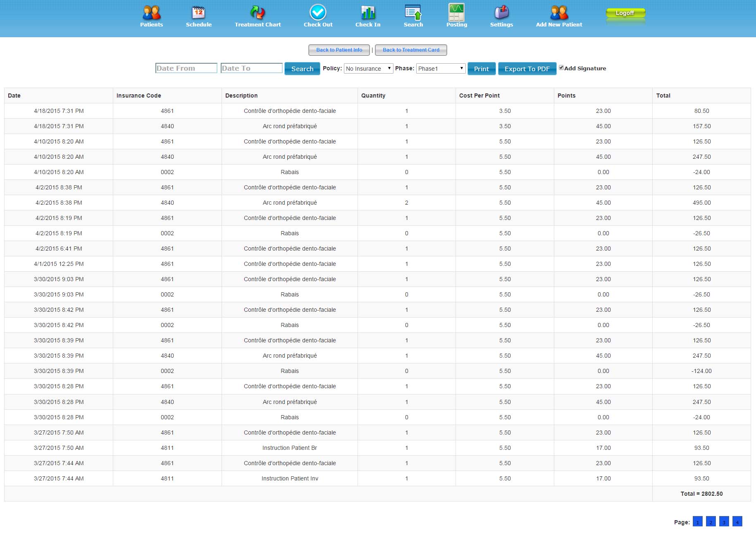Click the Schedule calendar icon
Screen dimensions: 756x540
pyautogui.click(x=198, y=13)
